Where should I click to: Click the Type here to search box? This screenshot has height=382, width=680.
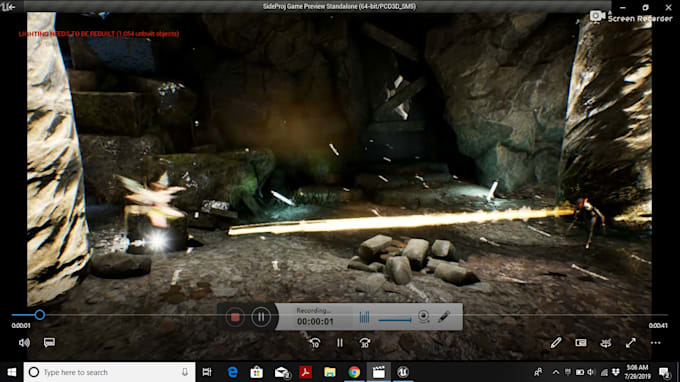(109, 372)
